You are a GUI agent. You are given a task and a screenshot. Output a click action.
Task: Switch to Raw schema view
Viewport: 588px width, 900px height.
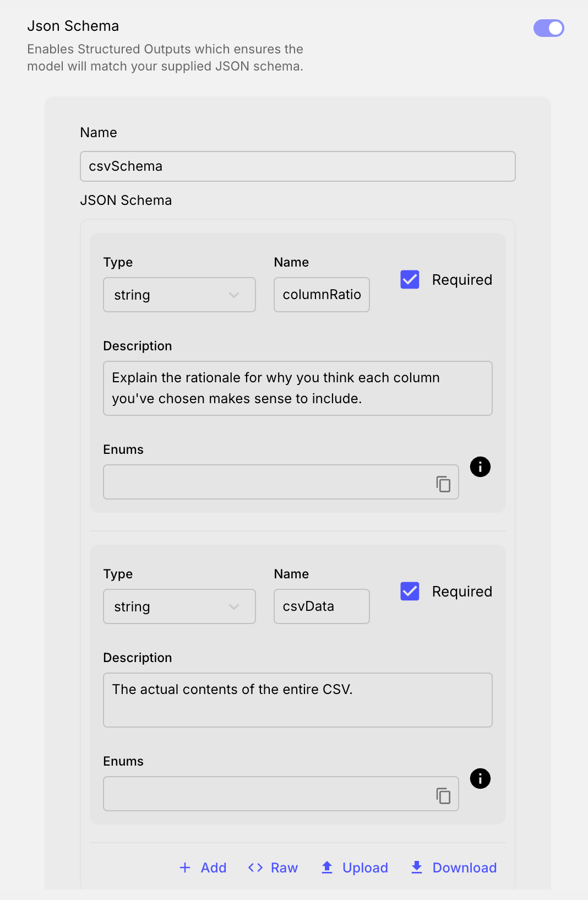point(284,868)
